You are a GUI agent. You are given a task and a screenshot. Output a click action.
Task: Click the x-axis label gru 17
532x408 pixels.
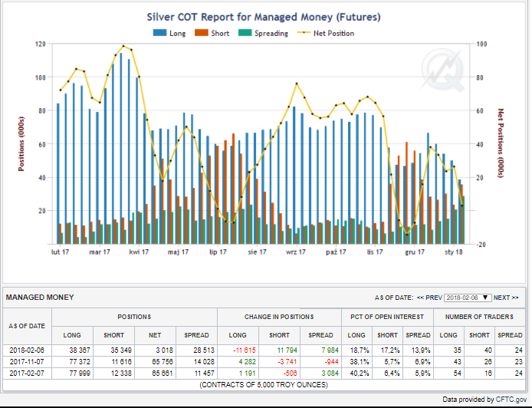pyautogui.click(x=415, y=252)
